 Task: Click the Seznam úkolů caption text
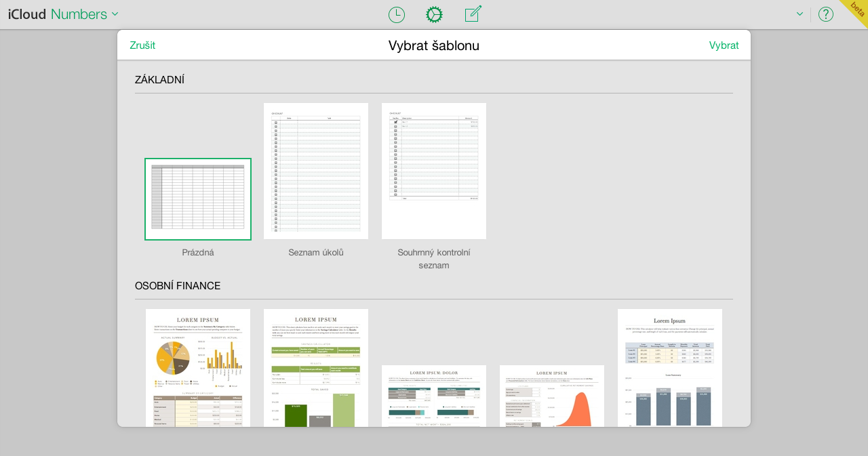coord(316,253)
